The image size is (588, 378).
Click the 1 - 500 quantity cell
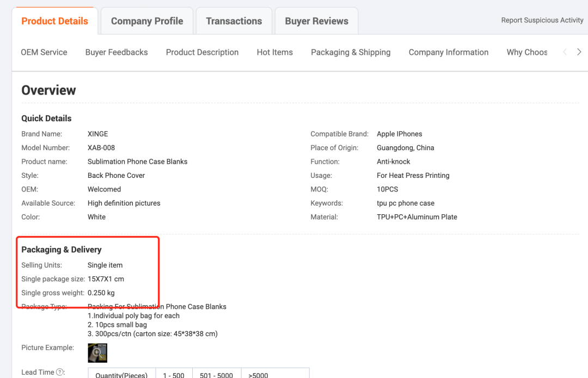coord(174,374)
